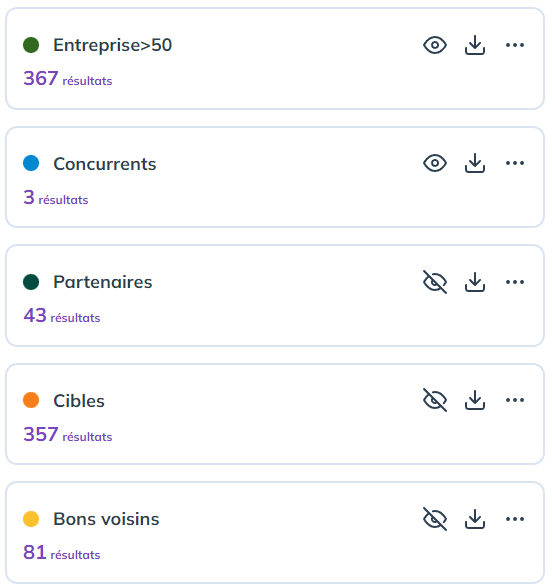Open more options for Concurrents
552x588 pixels.
tap(515, 163)
